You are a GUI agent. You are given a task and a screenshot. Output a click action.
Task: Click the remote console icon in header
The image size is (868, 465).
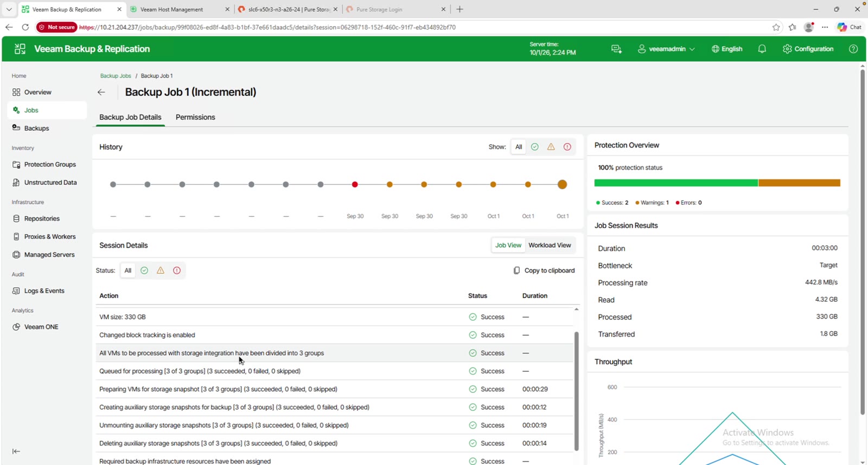(x=616, y=49)
